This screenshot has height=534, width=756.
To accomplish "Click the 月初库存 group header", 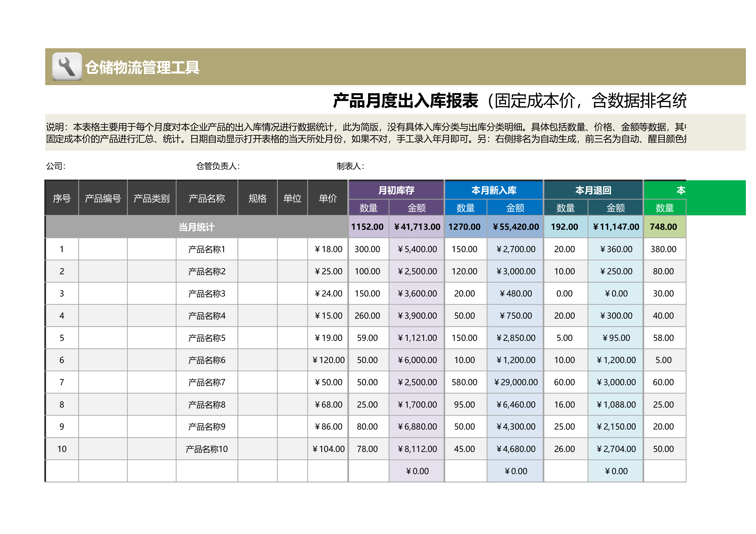I will pyautogui.click(x=396, y=190).
